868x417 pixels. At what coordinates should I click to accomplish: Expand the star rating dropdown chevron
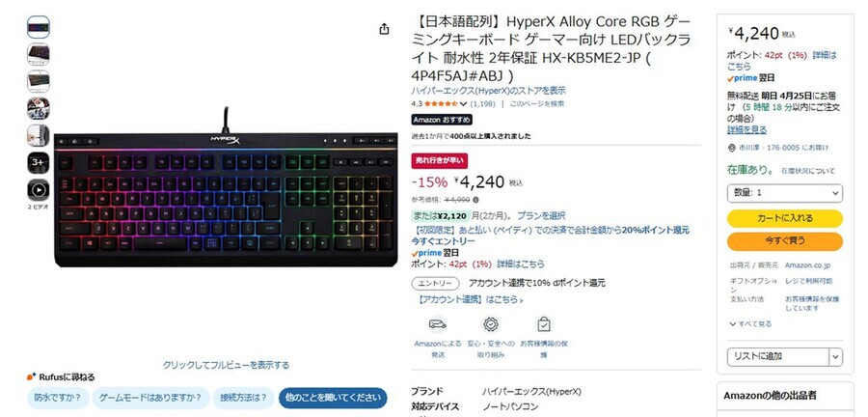(x=463, y=103)
